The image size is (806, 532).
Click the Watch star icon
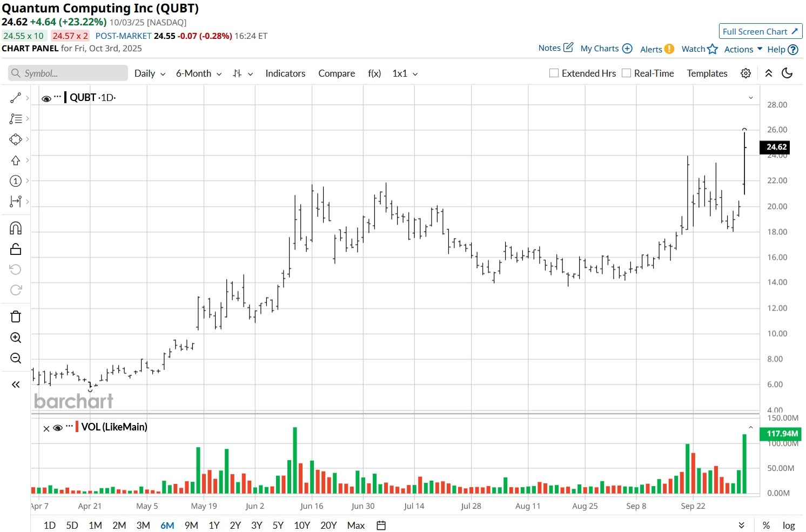[713, 49]
